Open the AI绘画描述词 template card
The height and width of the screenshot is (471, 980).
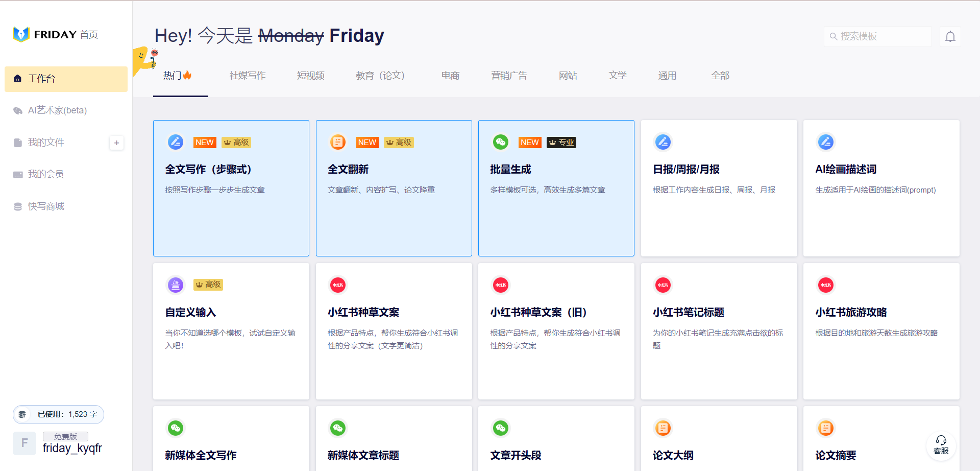[x=881, y=188]
